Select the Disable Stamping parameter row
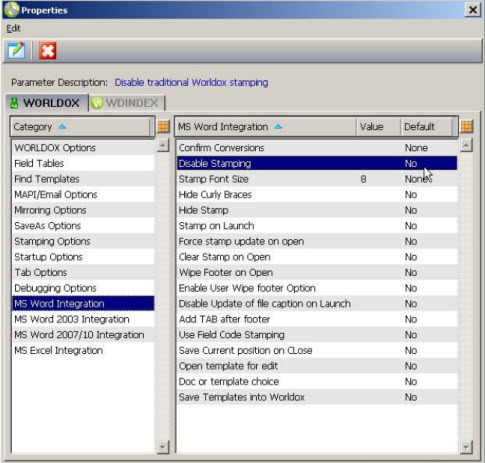This screenshot has height=463, width=485. (317, 163)
